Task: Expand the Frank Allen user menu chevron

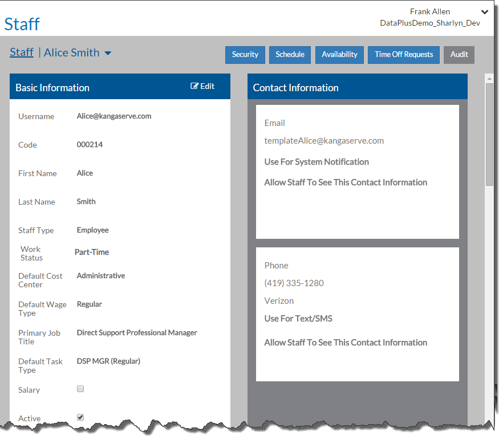Action: [484, 12]
